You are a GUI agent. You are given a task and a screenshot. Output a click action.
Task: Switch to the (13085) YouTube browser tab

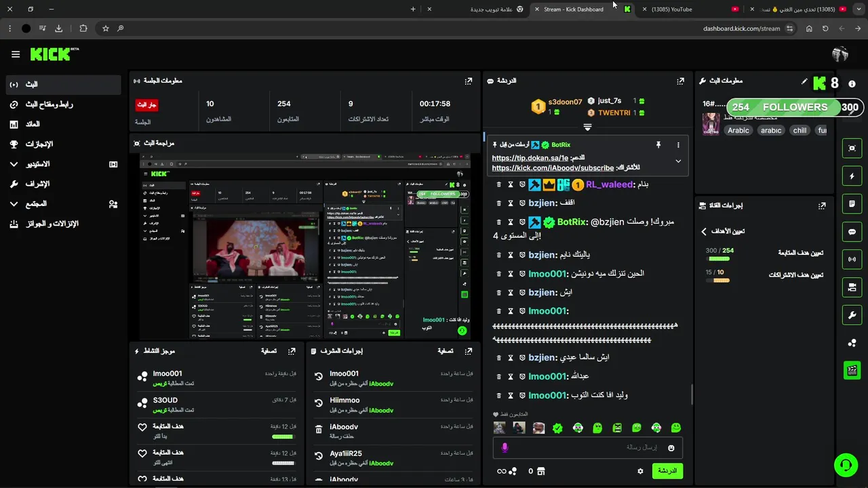point(690,9)
